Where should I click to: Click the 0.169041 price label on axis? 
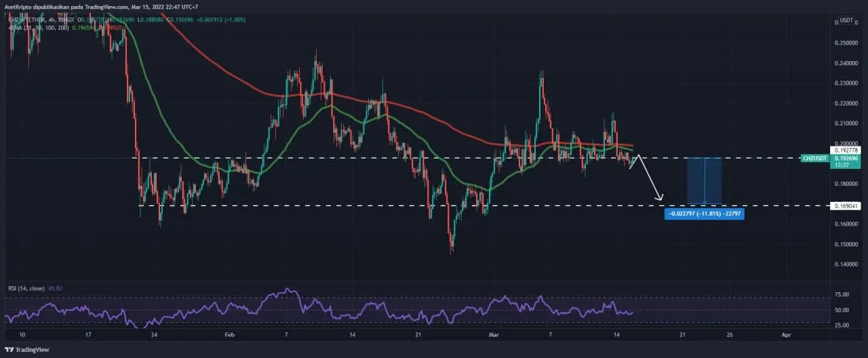pos(848,205)
